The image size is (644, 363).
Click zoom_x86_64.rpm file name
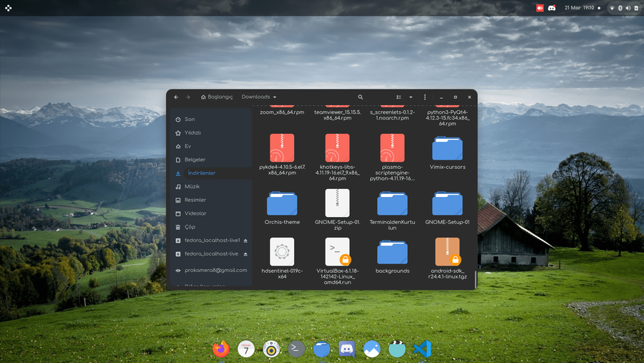(x=282, y=112)
